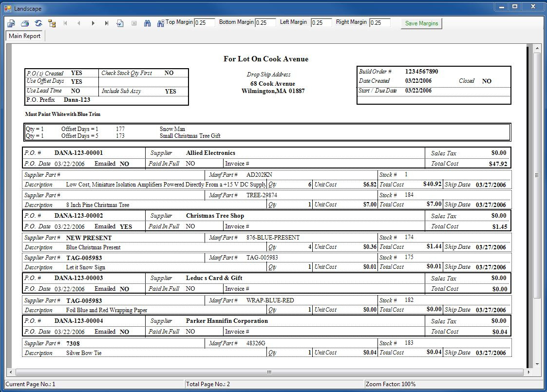Click the horizontal scrollbar left arrow
547x392 pixels.
[x=10, y=372]
